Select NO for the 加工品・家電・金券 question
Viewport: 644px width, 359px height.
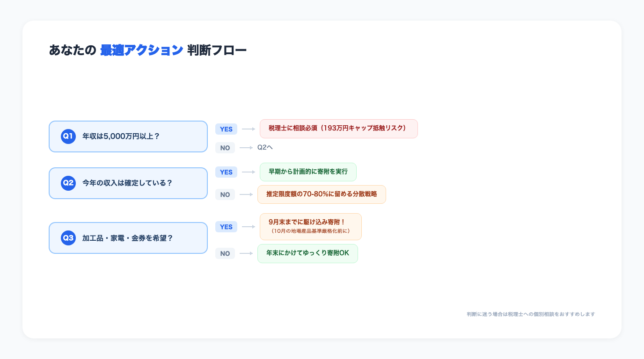click(x=225, y=253)
